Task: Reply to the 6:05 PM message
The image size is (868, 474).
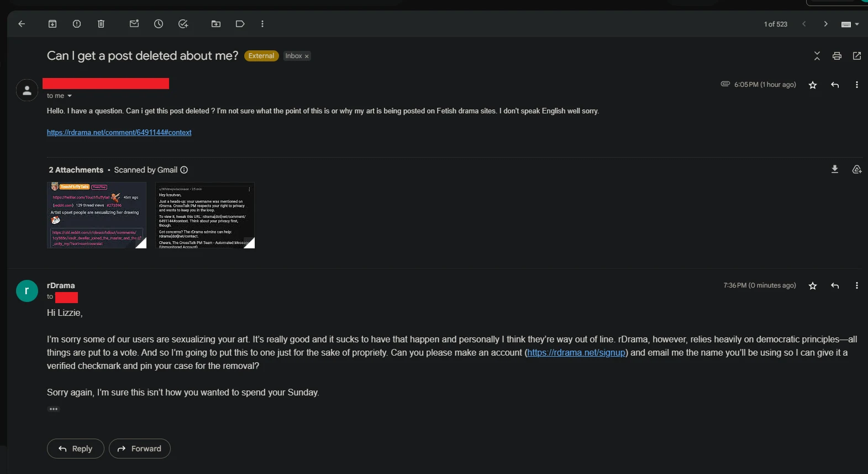Action: pos(835,85)
